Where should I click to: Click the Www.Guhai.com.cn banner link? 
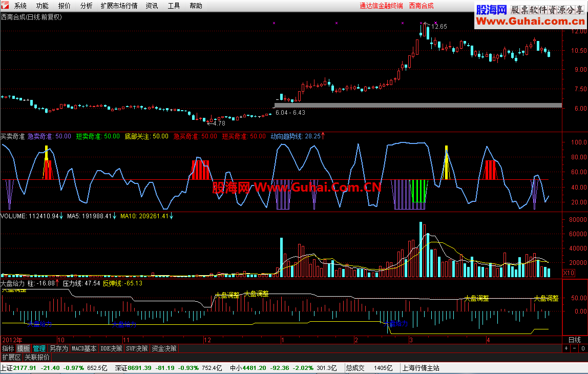[x=530, y=21]
